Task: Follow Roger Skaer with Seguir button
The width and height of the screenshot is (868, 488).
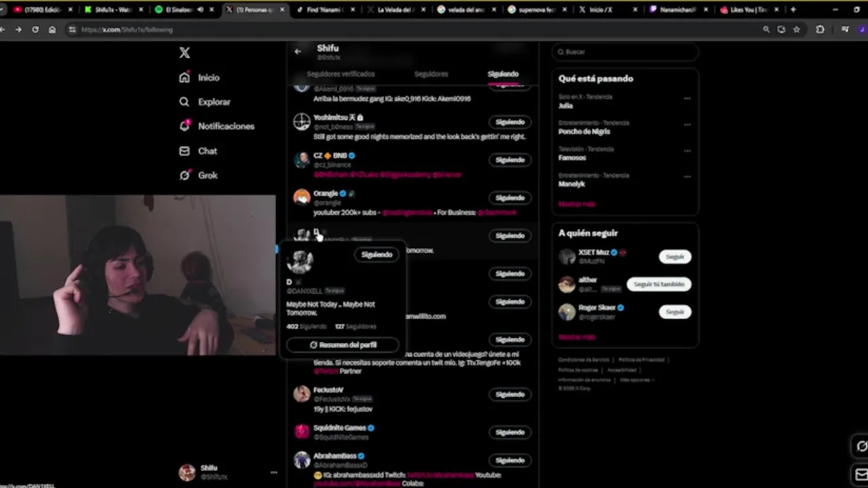Action: 675,312
